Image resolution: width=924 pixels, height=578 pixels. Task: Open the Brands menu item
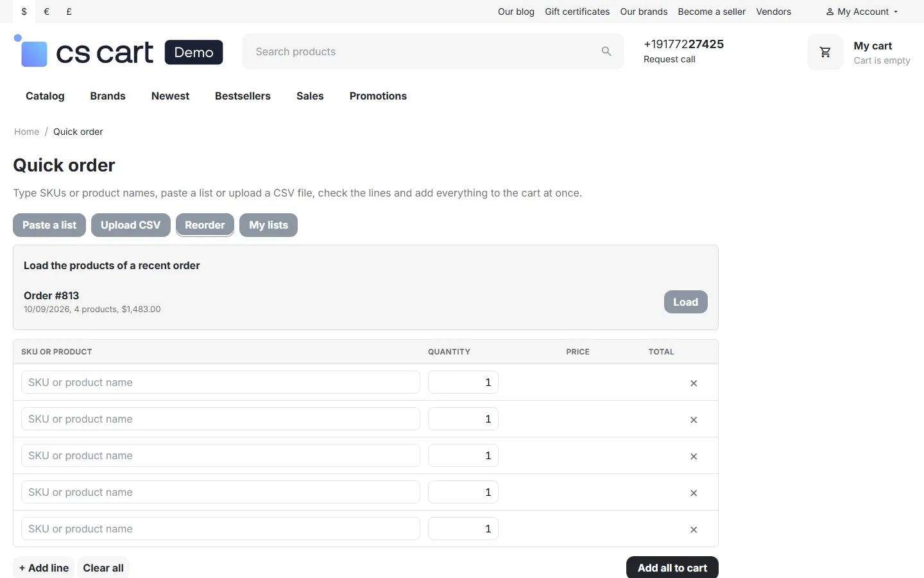pos(108,96)
